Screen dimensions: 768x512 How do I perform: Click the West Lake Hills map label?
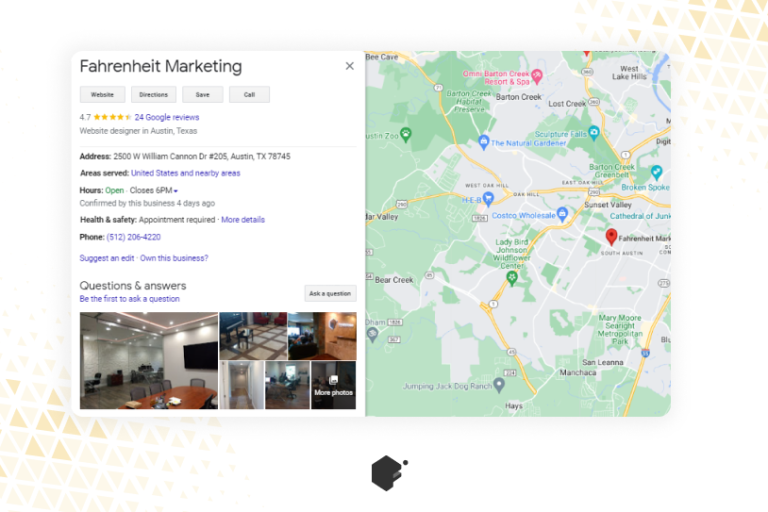[x=629, y=73]
